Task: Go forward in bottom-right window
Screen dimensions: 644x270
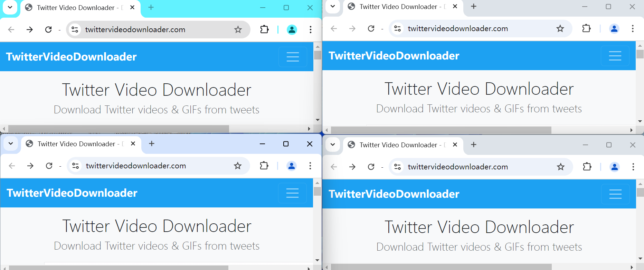Action: point(352,167)
